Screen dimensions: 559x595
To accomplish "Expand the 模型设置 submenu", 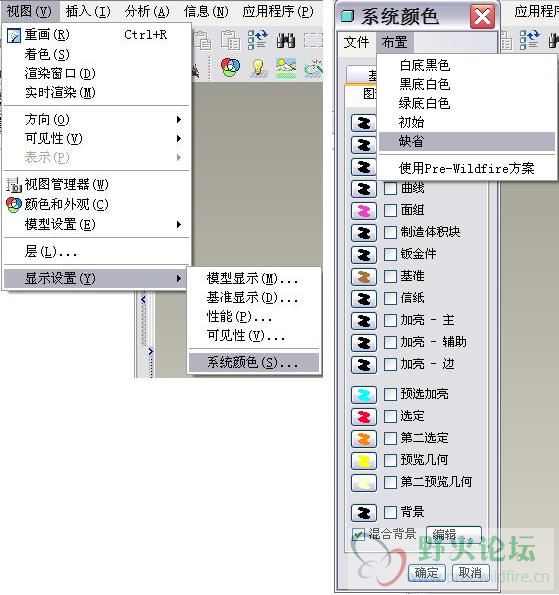I will (96, 225).
